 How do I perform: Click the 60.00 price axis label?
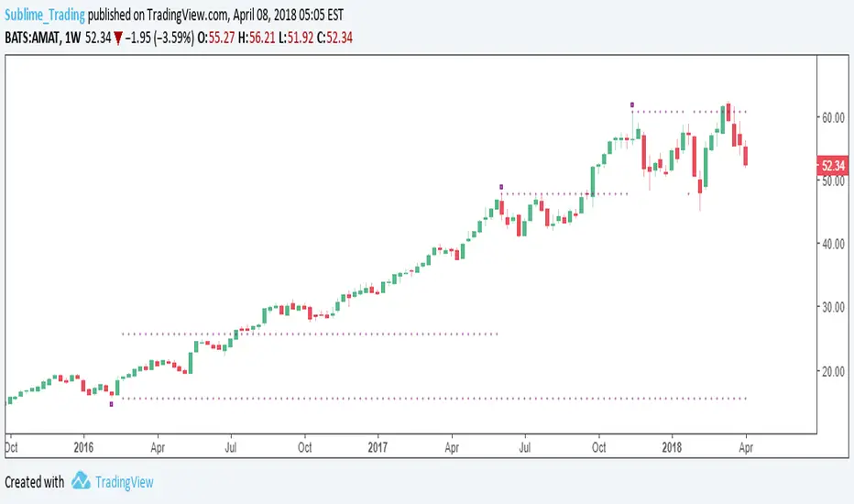833,117
